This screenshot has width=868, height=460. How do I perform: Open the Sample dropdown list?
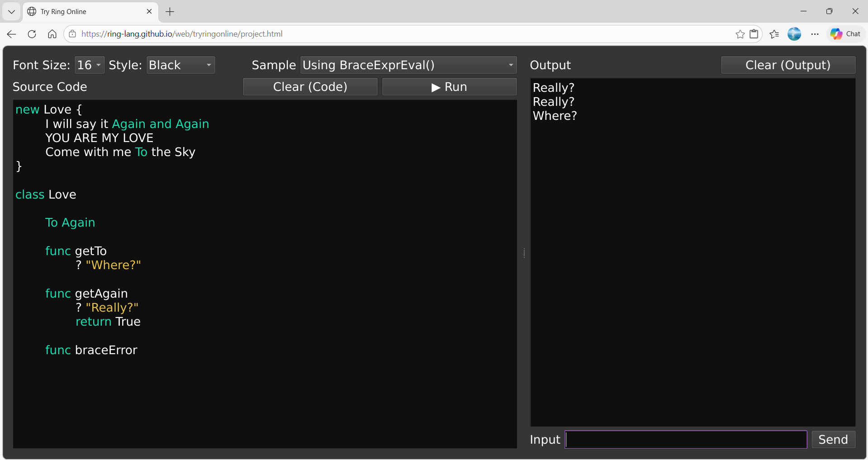(408, 65)
